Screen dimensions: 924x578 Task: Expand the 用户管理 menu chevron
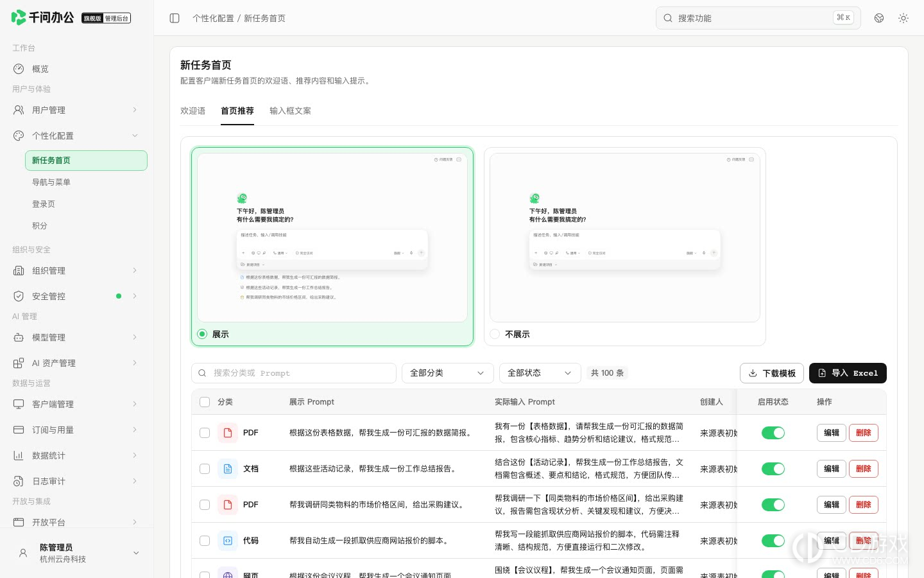point(135,110)
